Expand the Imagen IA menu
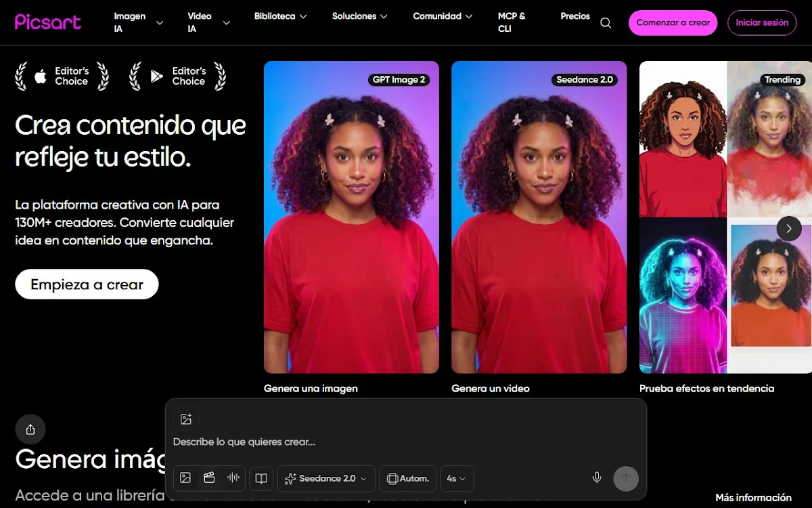This screenshot has height=508, width=812. pos(138,22)
